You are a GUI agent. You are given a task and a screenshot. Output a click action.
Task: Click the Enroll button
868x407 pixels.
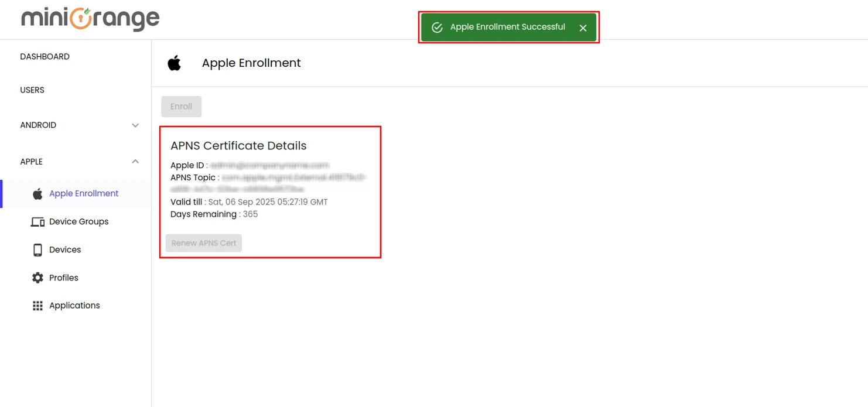pyautogui.click(x=181, y=106)
